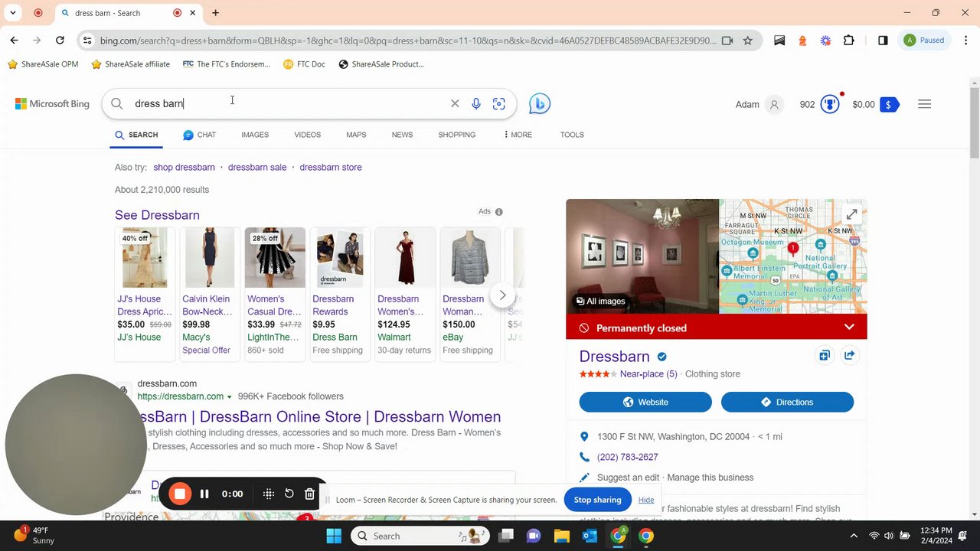Reload the Bing page
The image size is (980, 551).
coord(60,41)
